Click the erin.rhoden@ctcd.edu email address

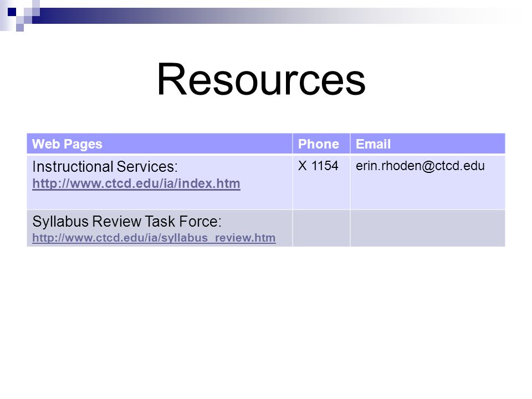(420, 166)
